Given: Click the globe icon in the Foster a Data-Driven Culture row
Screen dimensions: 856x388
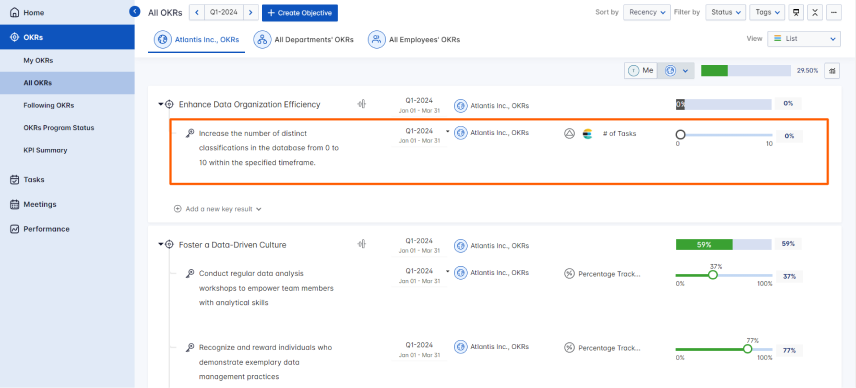Looking at the screenshot, I should [x=461, y=246].
